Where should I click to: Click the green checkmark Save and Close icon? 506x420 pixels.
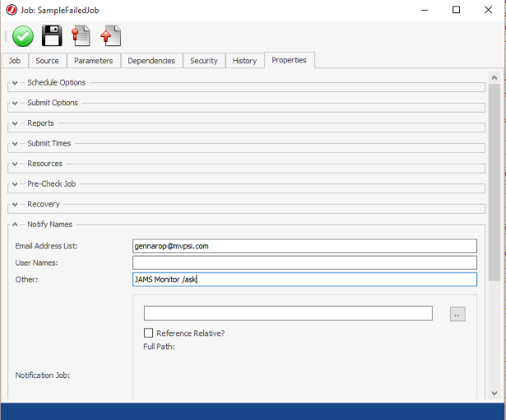coord(23,36)
